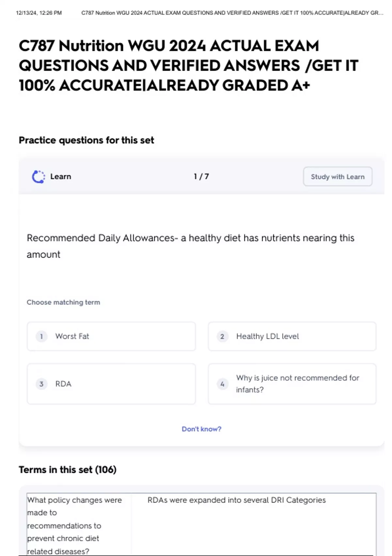Select the juice not recommended for infants answer
Image resolution: width=392 pixels, height=556 pixels.
(297, 384)
